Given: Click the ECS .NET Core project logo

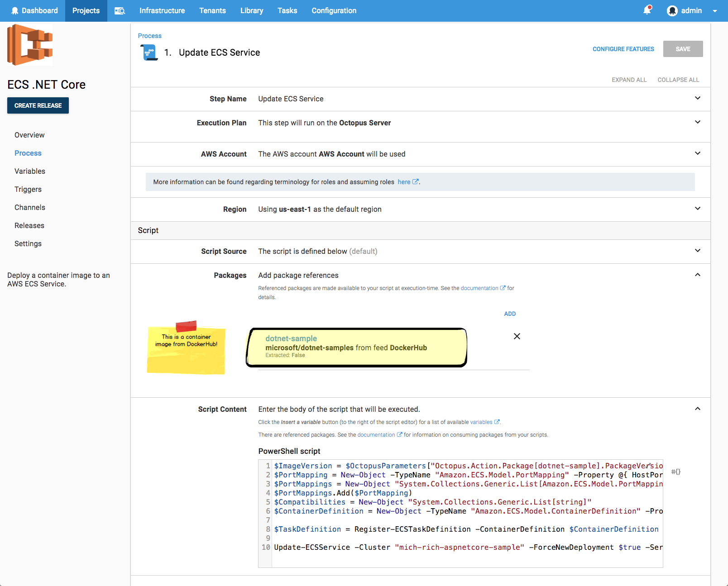Looking at the screenshot, I should [x=30, y=44].
